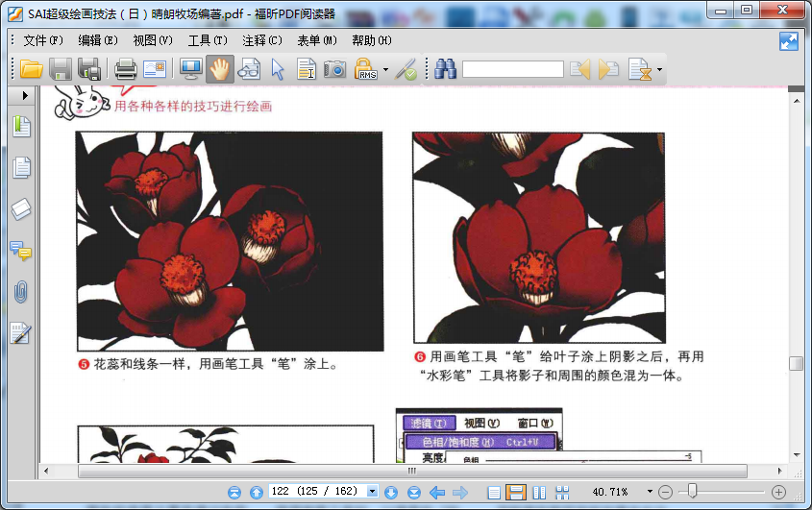Click the vertical scrollbar thumb

(x=797, y=363)
